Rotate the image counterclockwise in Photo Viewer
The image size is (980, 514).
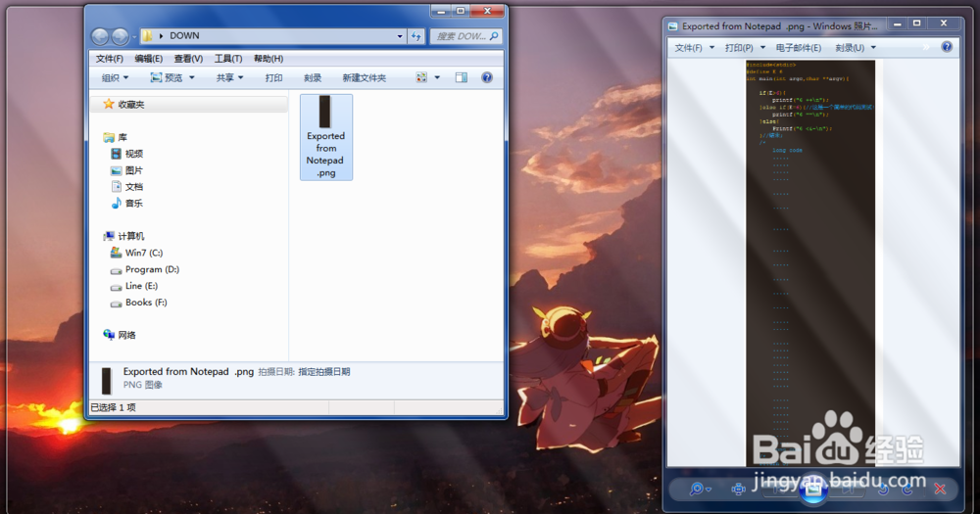883,489
